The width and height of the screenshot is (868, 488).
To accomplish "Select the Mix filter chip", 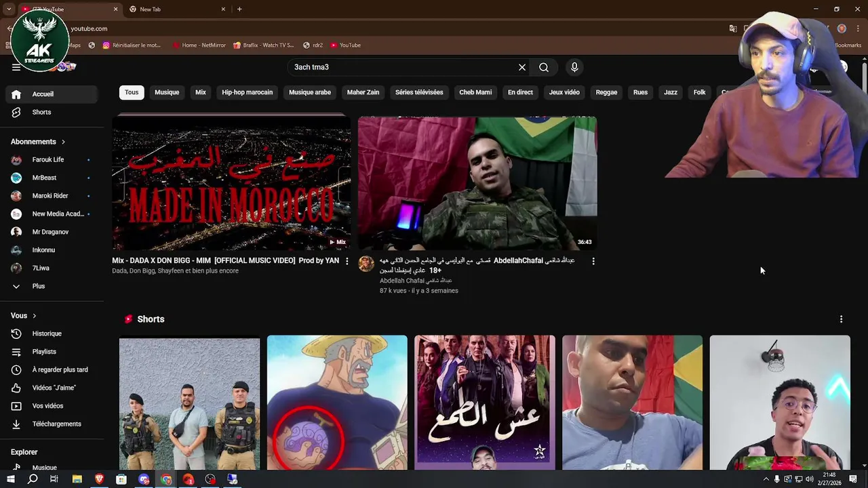I will [x=201, y=92].
